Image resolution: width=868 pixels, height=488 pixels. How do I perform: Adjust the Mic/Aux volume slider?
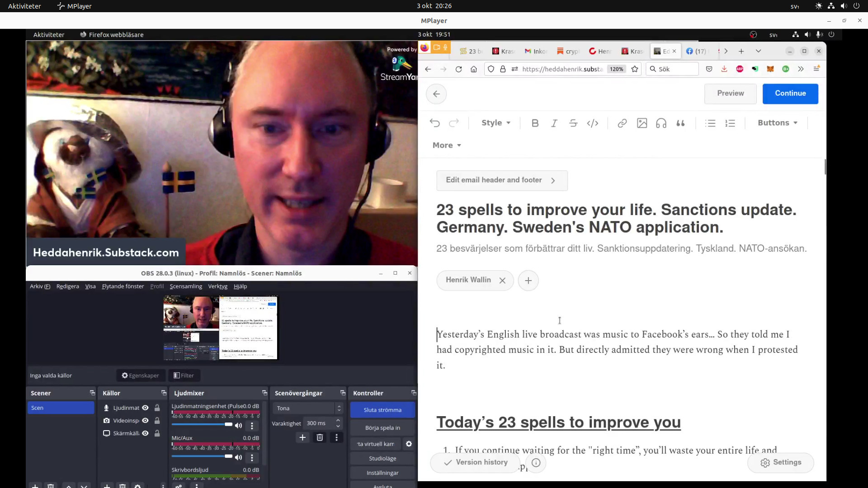(x=202, y=456)
